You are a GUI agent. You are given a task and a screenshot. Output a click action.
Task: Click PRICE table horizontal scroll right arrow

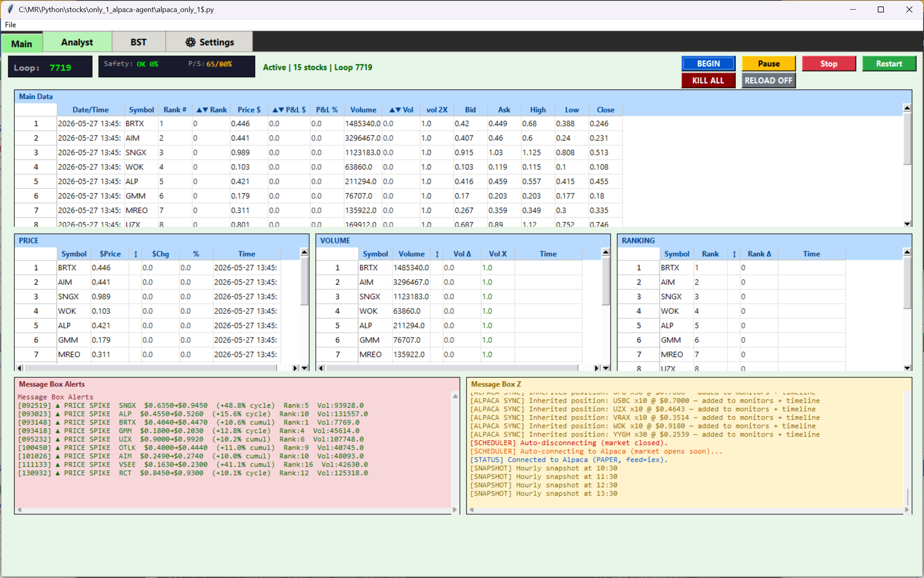(295, 368)
